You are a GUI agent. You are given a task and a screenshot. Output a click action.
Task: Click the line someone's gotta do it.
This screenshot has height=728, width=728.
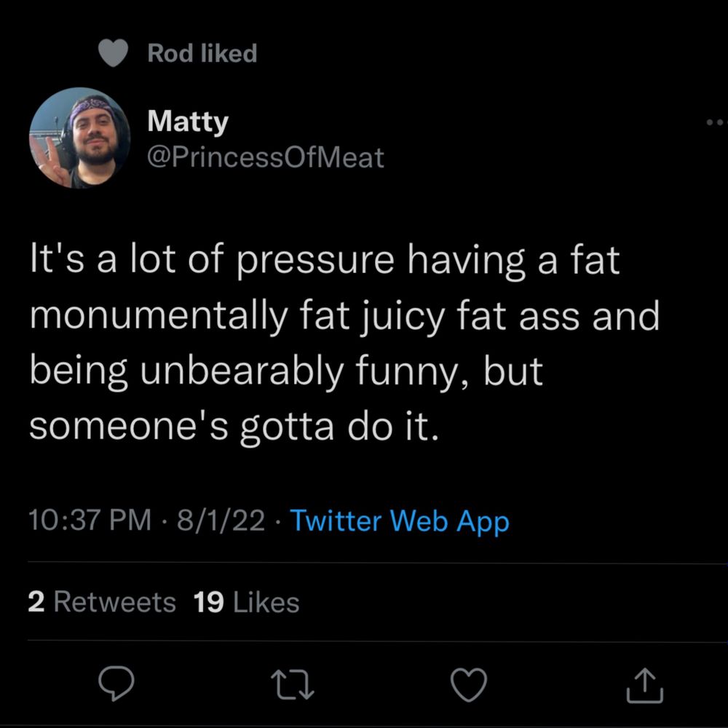[x=234, y=427]
